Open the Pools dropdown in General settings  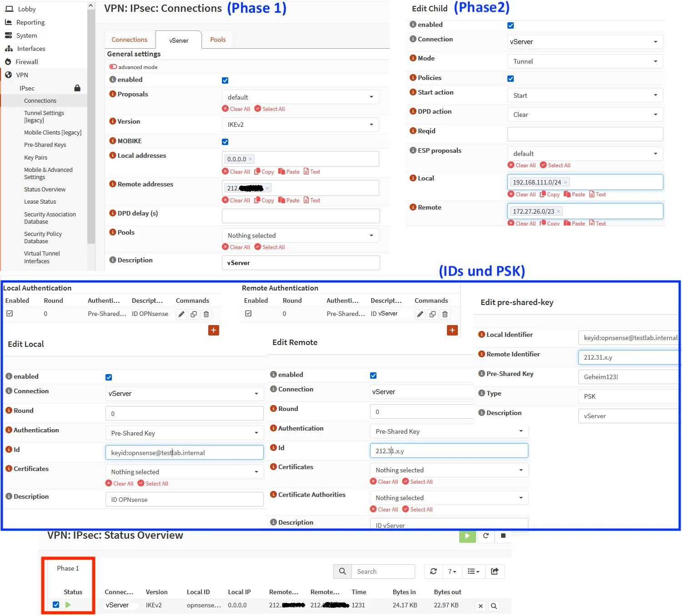(300, 235)
